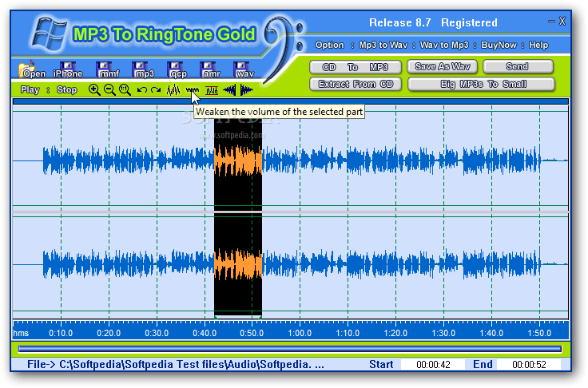
Task: Stop audio playback
Action: click(67, 90)
